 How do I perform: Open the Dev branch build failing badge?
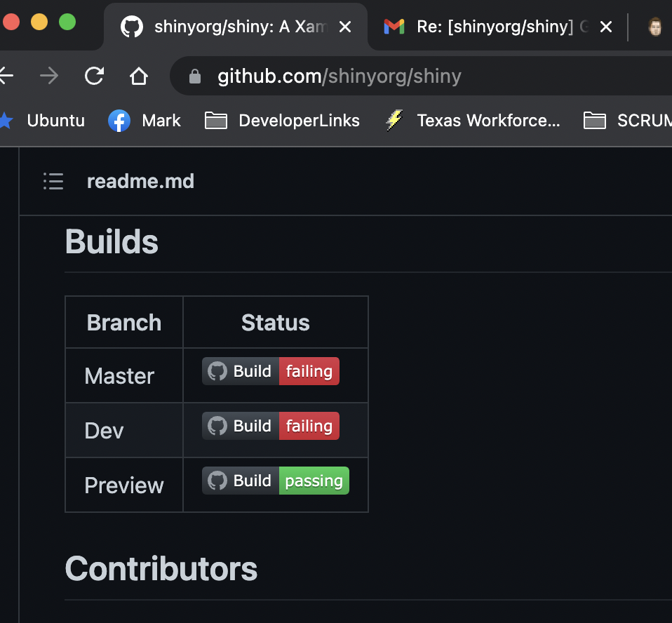click(271, 426)
